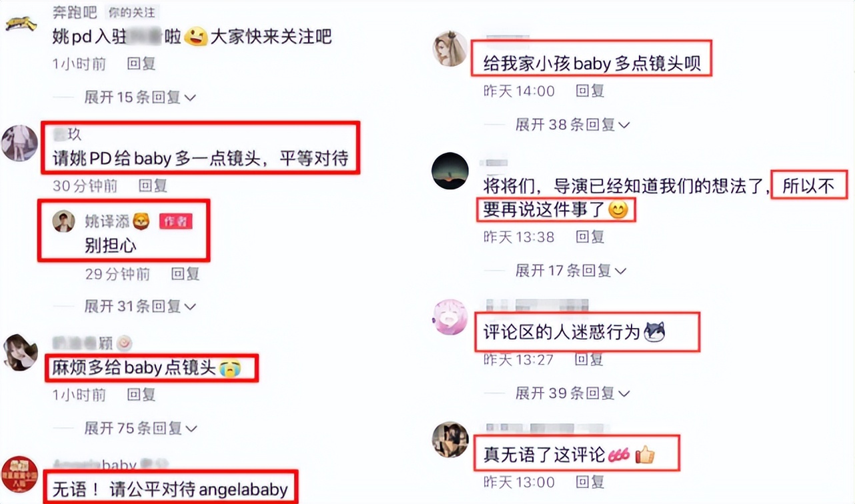Open the red avatar beside the angelababy comment
855x504 pixels.
pyautogui.click(x=20, y=474)
